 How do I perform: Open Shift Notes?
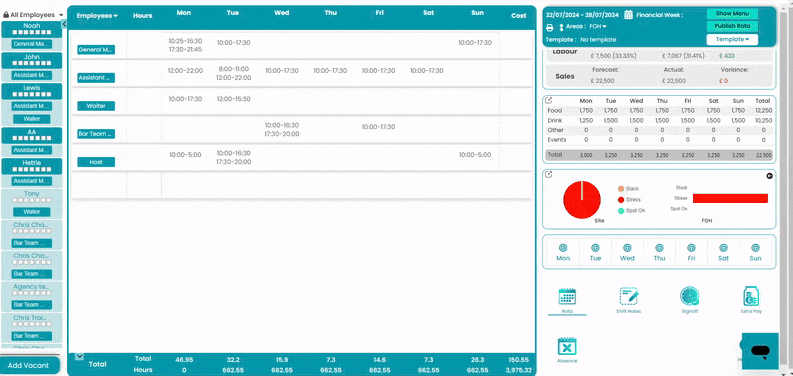coord(629,296)
